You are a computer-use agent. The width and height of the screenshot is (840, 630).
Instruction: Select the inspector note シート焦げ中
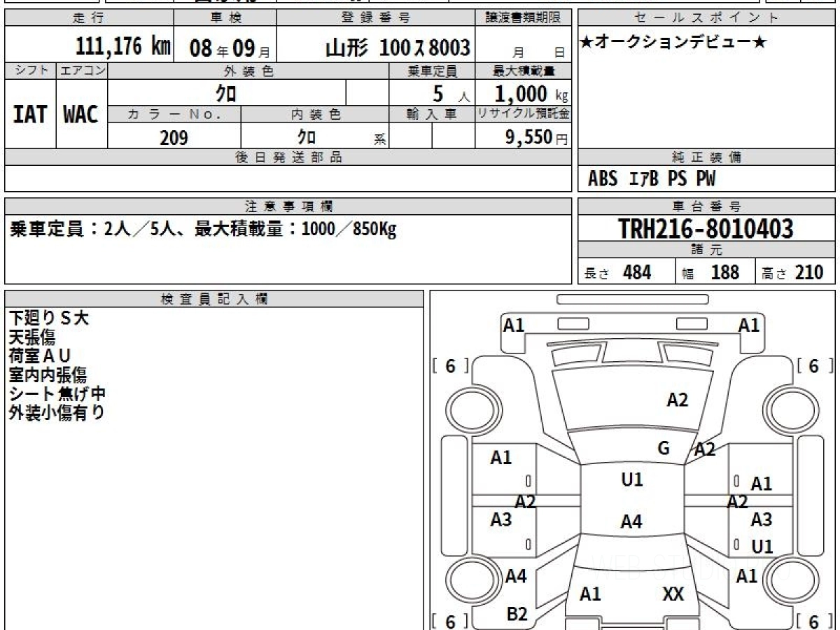pyautogui.click(x=57, y=393)
